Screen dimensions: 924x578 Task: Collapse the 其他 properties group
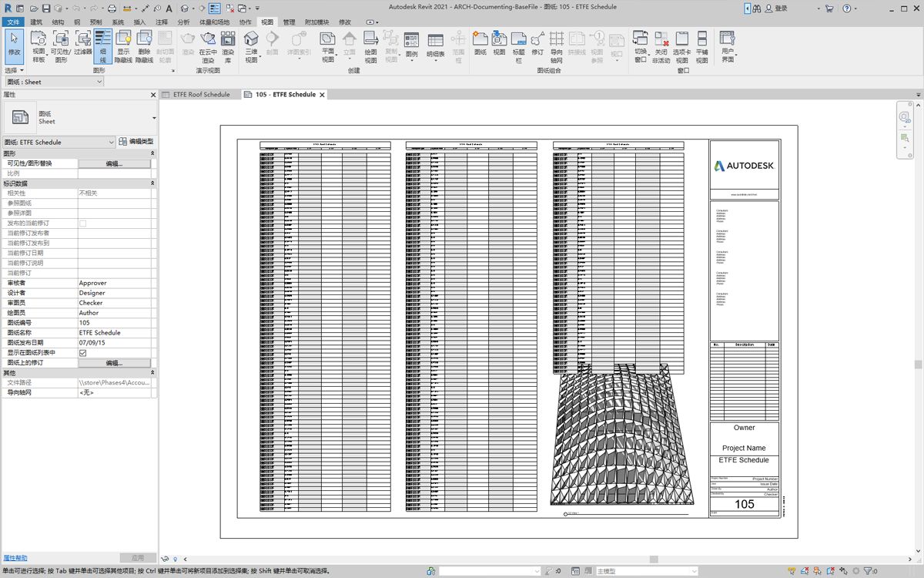pos(152,373)
